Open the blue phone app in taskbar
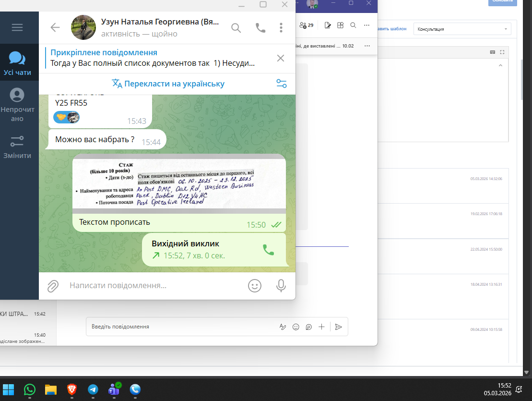This screenshot has height=401, width=532. (x=135, y=390)
